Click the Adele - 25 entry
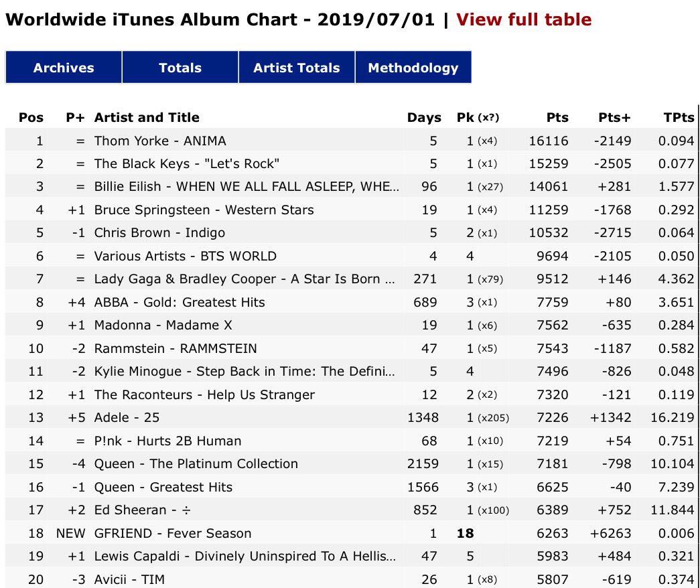The width and height of the screenshot is (700, 588). point(127,417)
